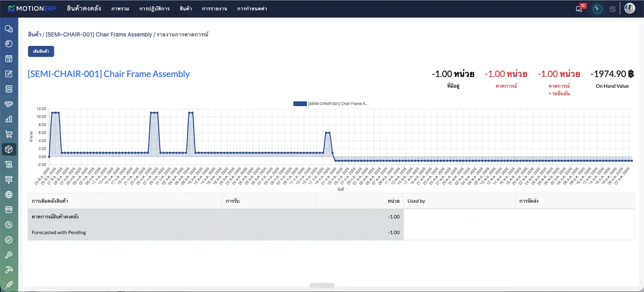Toggle the chart legend series swatch

(300, 103)
